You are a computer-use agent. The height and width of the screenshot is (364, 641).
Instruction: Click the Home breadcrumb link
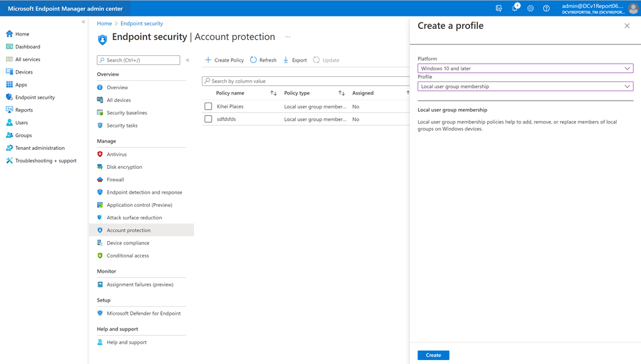tap(105, 23)
